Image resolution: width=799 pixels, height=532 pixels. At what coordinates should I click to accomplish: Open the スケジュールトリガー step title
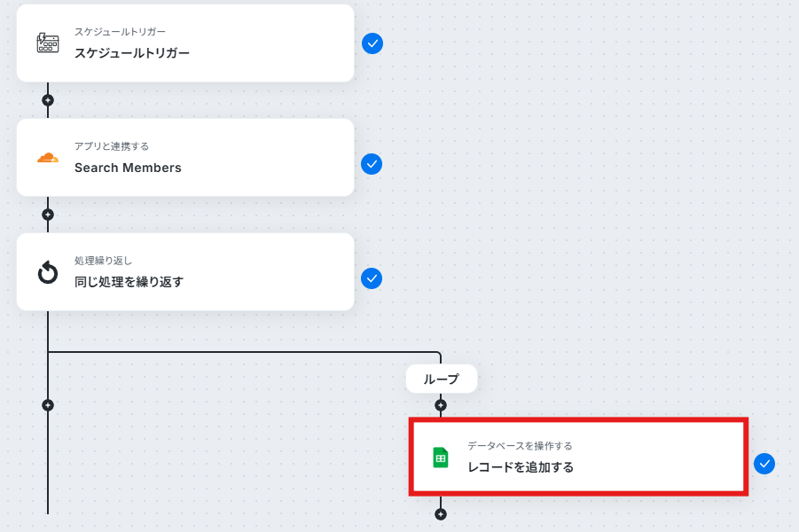click(132, 53)
